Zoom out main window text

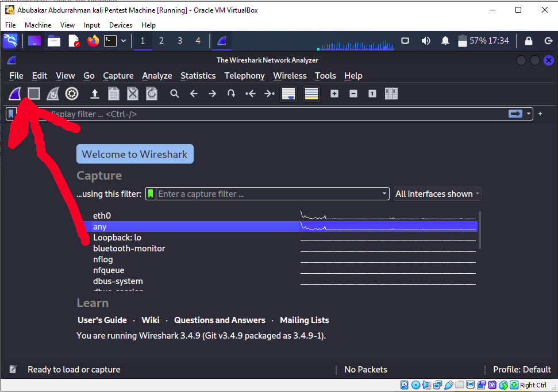pyautogui.click(x=353, y=94)
